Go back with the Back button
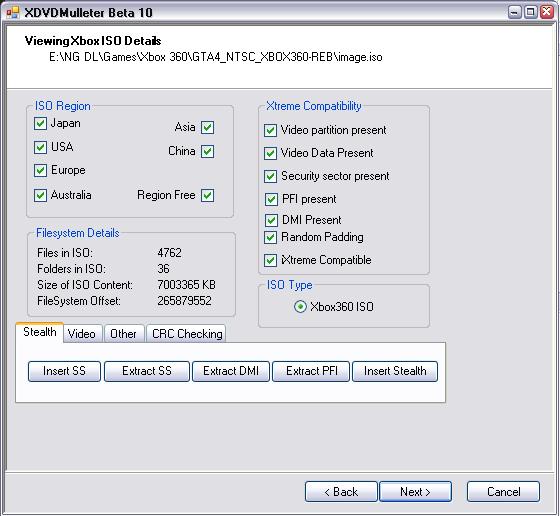 coord(341,492)
